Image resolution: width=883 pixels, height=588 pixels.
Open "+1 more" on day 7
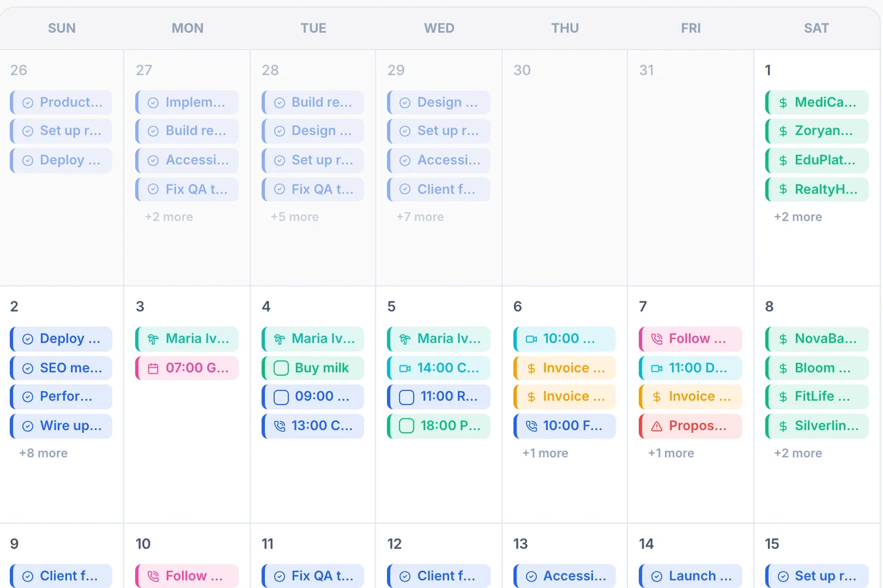(671, 454)
